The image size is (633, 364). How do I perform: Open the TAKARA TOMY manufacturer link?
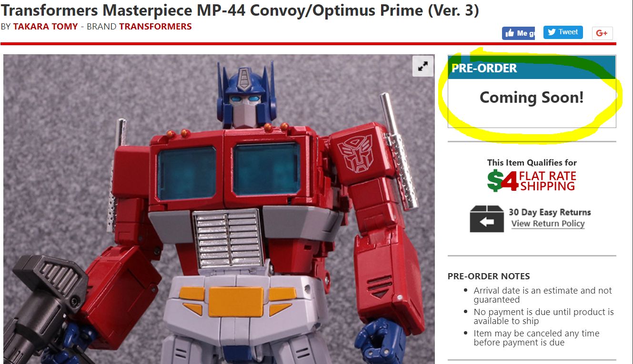pos(45,27)
